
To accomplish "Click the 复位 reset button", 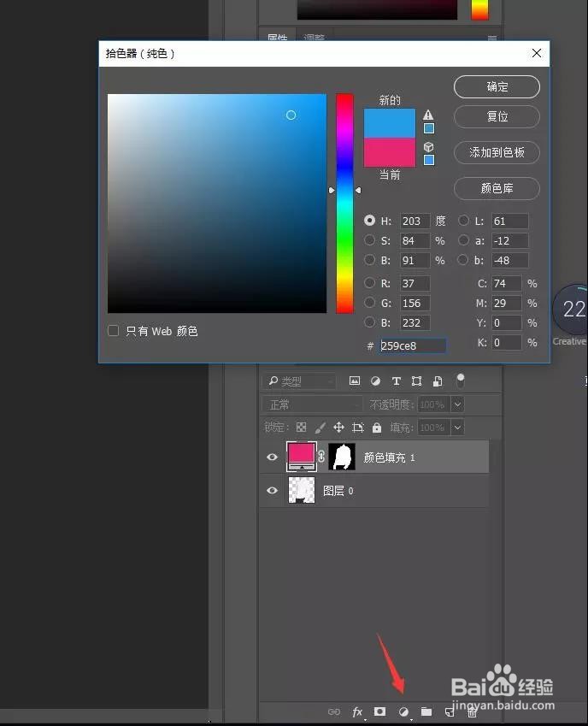I will coord(497,116).
